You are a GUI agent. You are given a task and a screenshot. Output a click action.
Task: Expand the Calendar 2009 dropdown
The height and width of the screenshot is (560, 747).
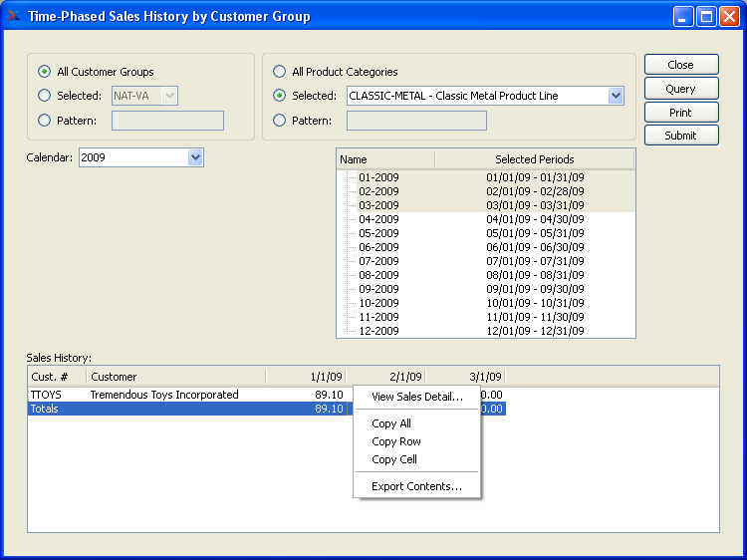(x=195, y=157)
